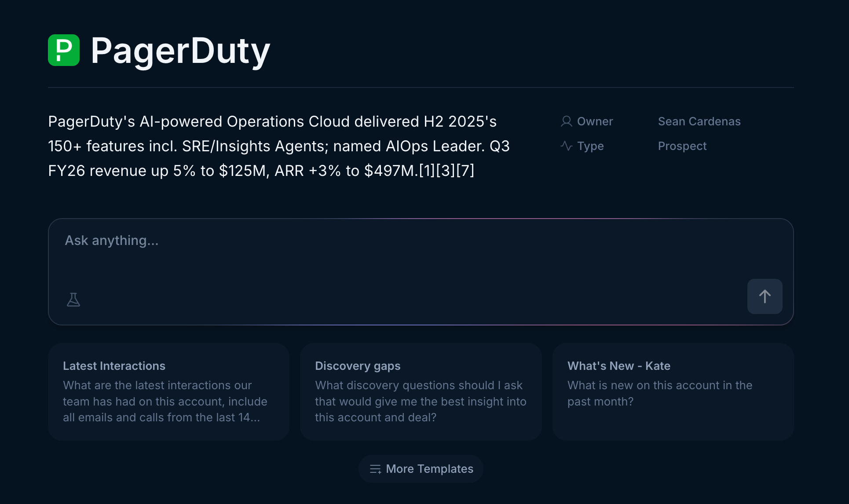Click the green PagerDuty logo icon
Image resolution: width=849 pixels, height=504 pixels.
pyautogui.click(x=64, y=50)
